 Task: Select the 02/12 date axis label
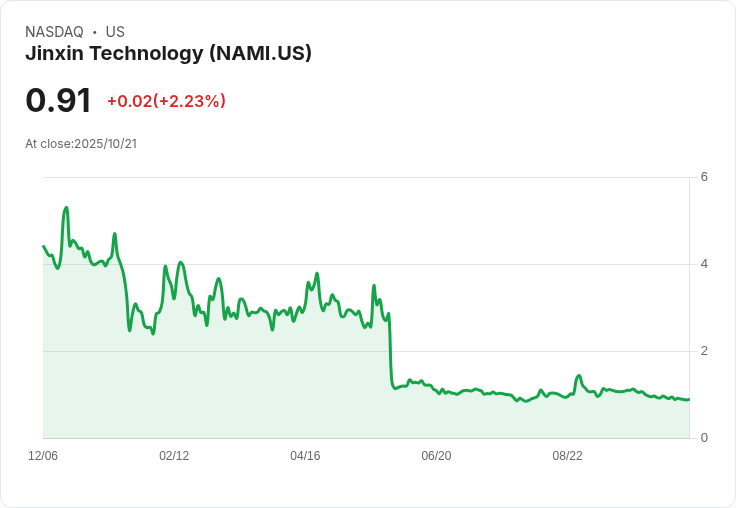tap(174, 456)
